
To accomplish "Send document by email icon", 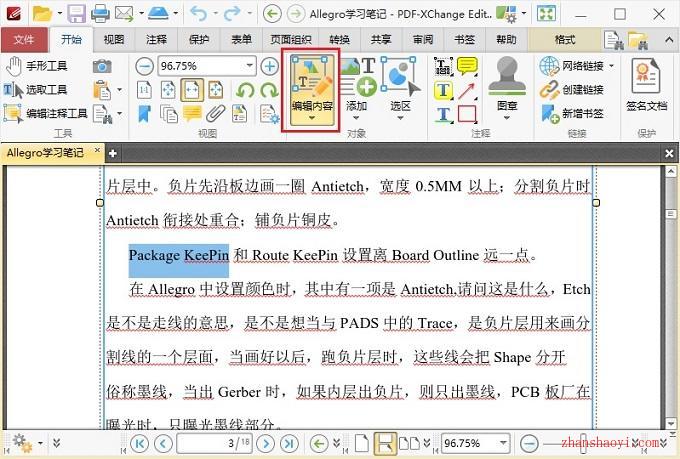I will coord(124,14).
